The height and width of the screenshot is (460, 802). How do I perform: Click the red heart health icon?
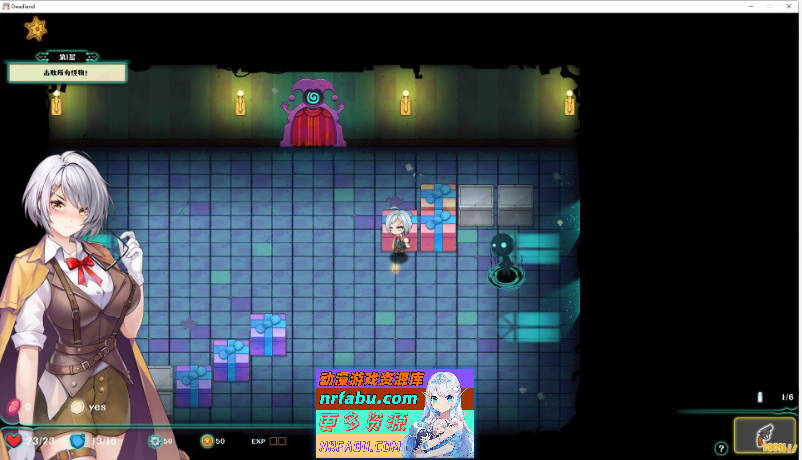(14, 440)
